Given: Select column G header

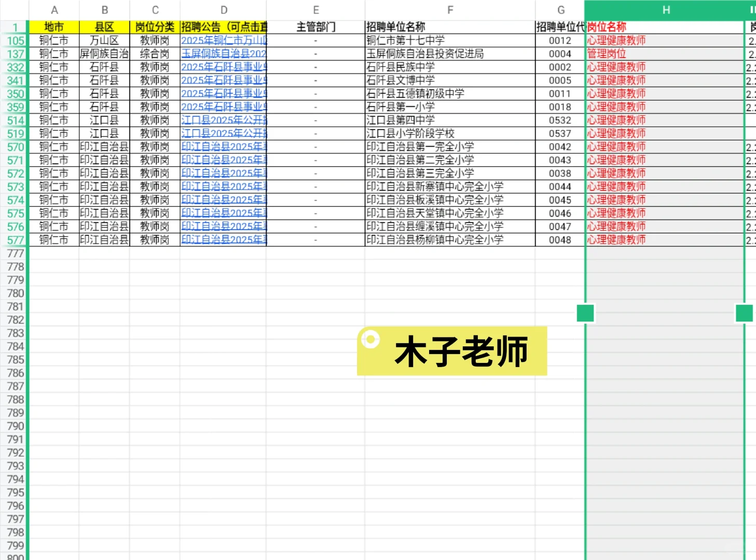Looking at the screenshot, I should (x=560, y=10).
